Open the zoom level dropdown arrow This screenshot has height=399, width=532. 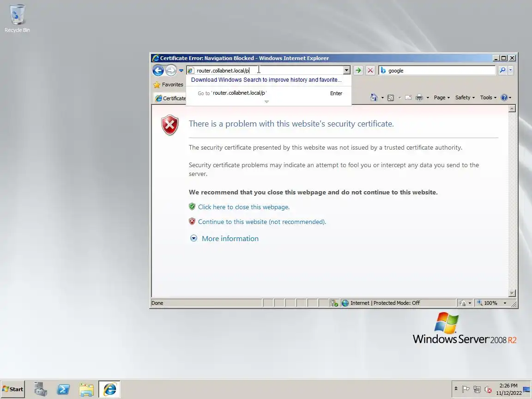pos(505,303)
